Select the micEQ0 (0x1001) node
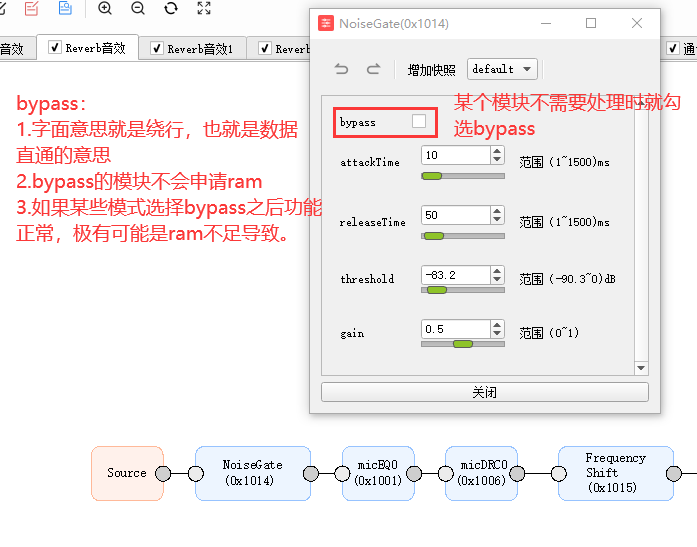Screen dimensions: 697x547 378,473
